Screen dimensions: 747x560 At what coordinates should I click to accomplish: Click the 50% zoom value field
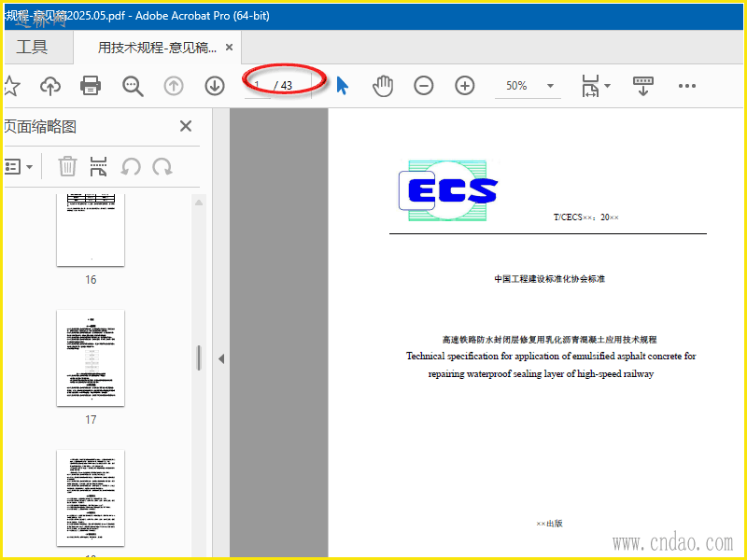click(517, 86)
